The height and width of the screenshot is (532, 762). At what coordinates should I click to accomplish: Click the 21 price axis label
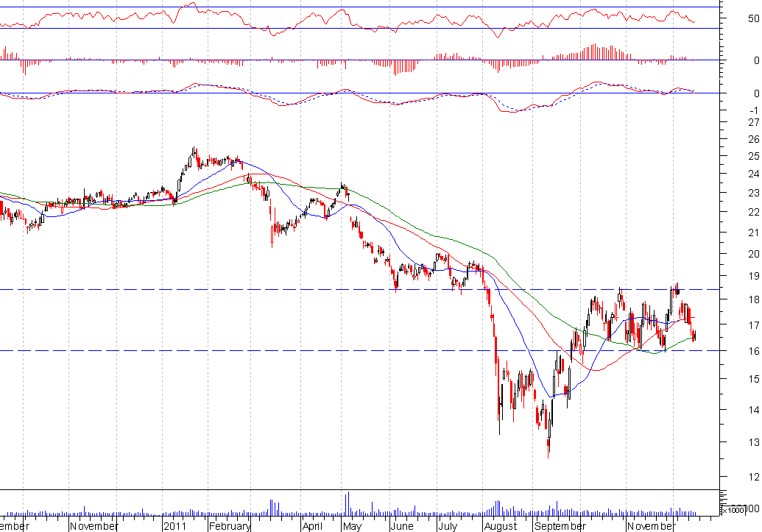coord(753,233)
